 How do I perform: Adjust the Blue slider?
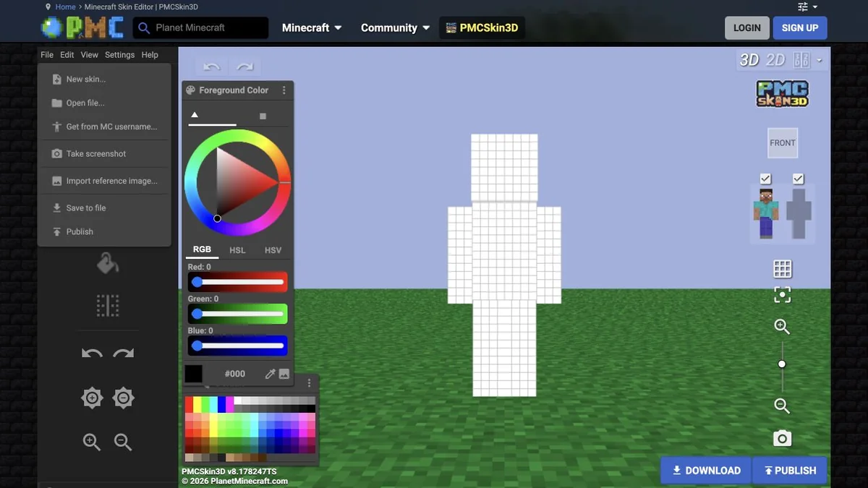(x=237, y=346)
